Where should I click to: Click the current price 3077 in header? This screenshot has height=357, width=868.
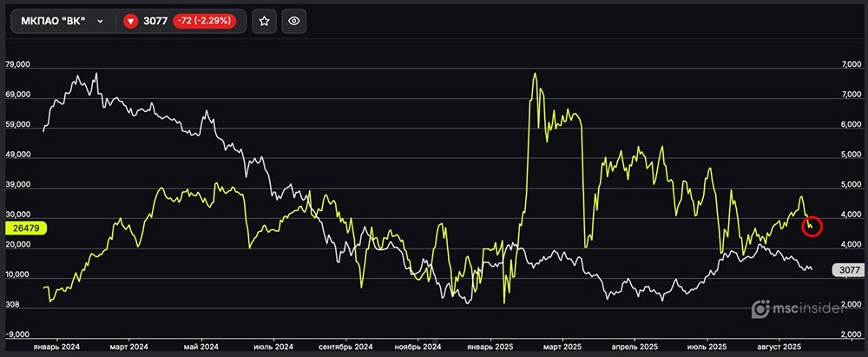[x=155, y=22]
